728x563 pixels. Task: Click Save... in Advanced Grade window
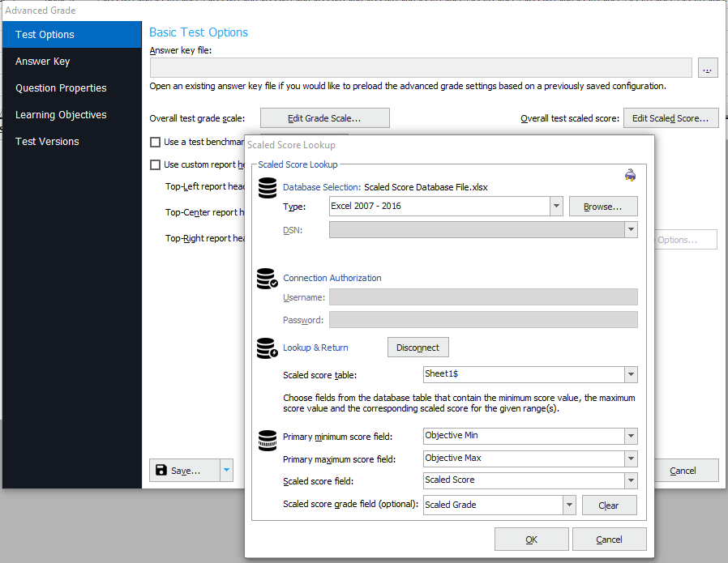click(x=185, y=471)
